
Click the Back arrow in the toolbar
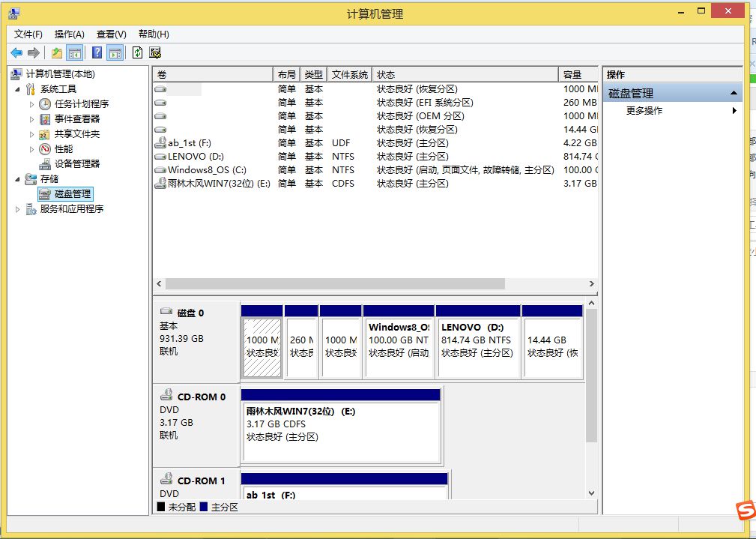(x=16, y=52)
